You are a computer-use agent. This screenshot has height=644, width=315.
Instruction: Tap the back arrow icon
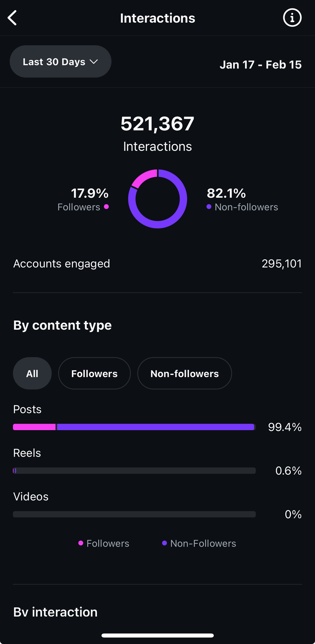[x=12, y=18]
